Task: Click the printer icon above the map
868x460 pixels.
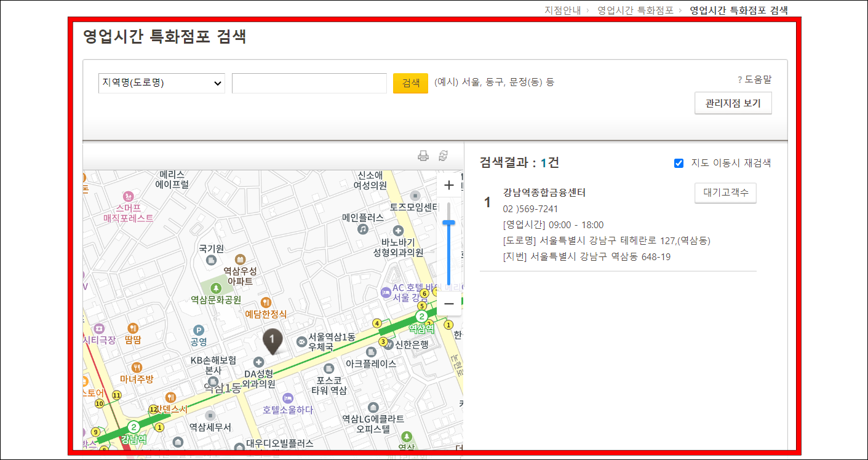Action: click(x=423, y=156)
